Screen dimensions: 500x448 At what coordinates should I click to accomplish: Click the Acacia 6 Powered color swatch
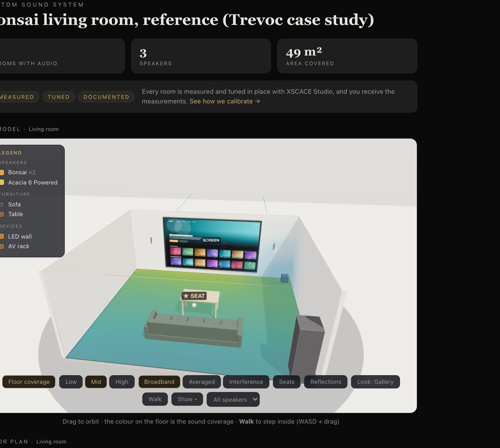click(x=2, y=182)
